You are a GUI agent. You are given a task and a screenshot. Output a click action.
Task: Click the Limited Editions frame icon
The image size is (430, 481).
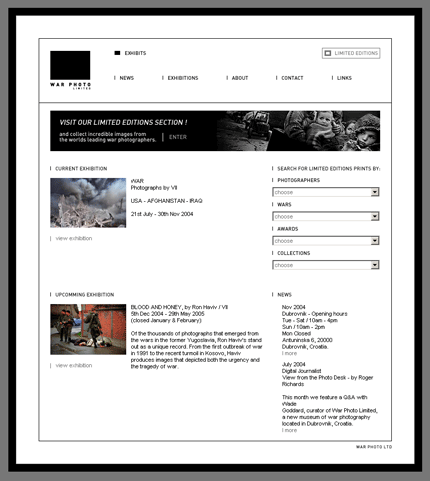(328, 53)
